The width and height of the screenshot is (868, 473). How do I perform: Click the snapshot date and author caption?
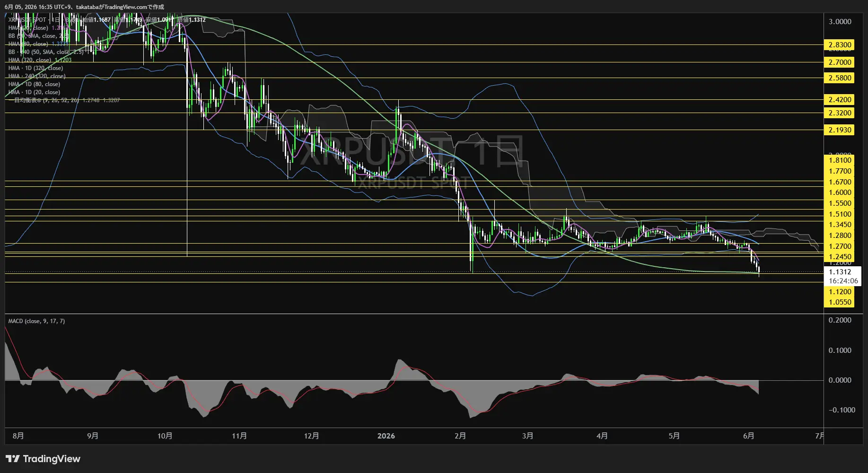tap(84, 7)
